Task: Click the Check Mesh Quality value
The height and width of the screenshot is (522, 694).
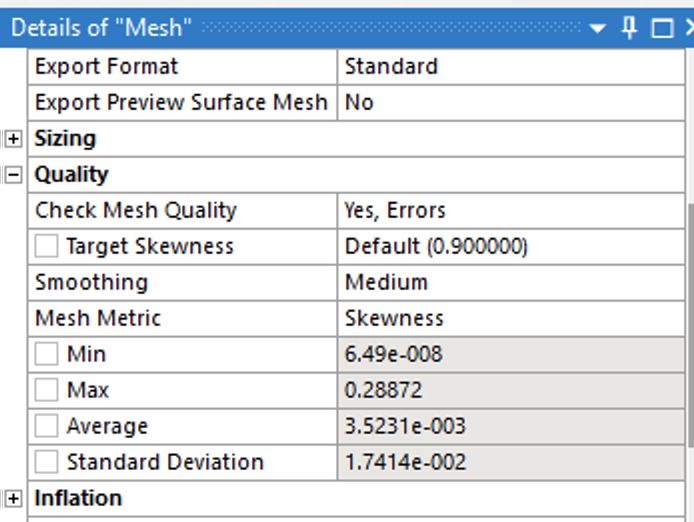Action: point(510,210)
